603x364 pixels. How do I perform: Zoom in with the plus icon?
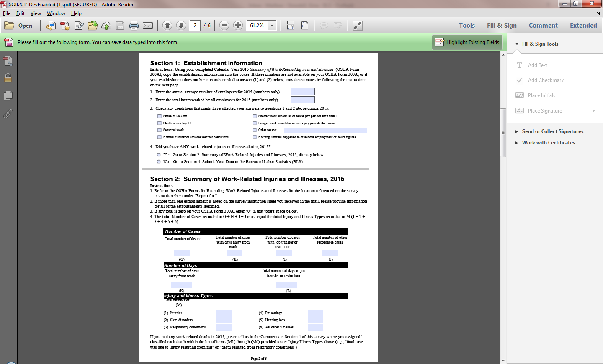[x=238, y=26]
